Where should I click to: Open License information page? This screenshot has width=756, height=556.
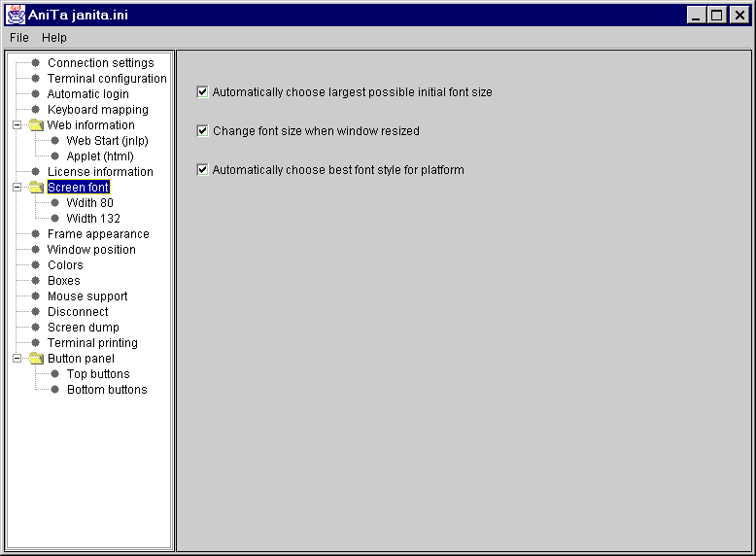pyautogui.click(x=100, y=172)
